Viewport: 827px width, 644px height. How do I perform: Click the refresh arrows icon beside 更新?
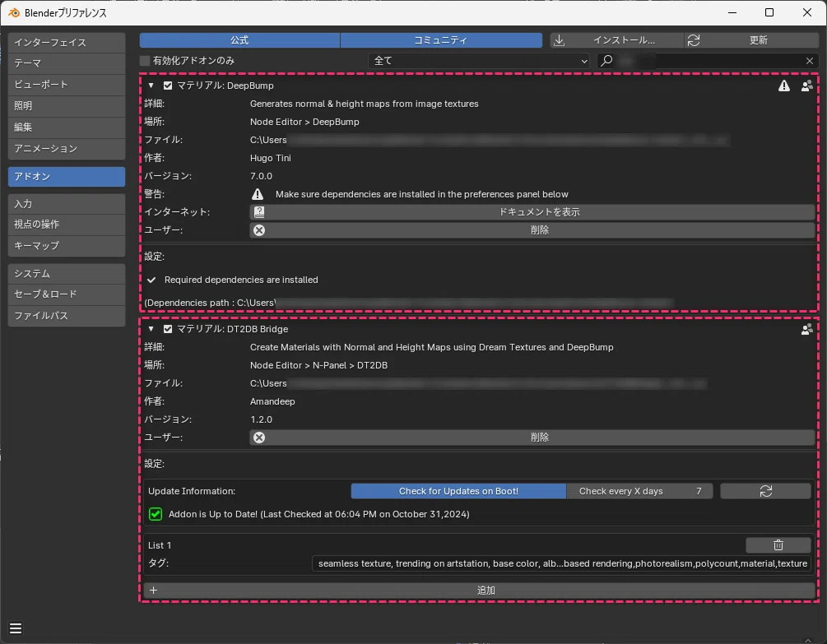pos(694,40)
